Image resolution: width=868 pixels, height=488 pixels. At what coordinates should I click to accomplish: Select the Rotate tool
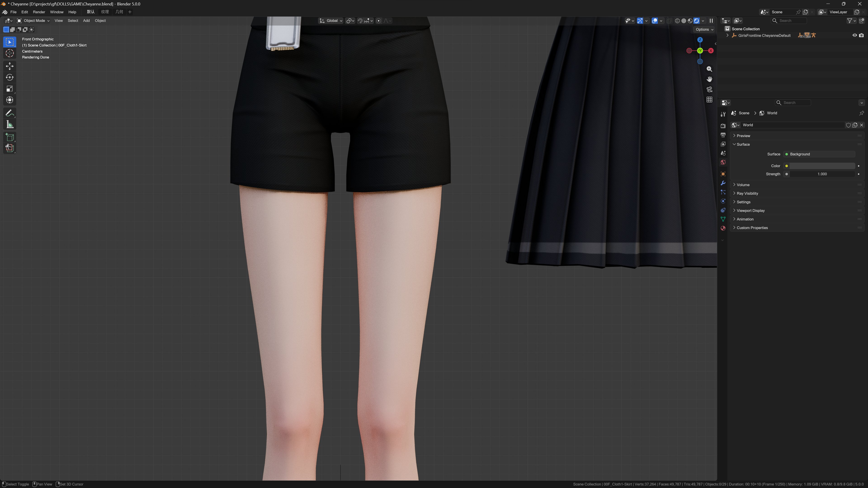9,77
